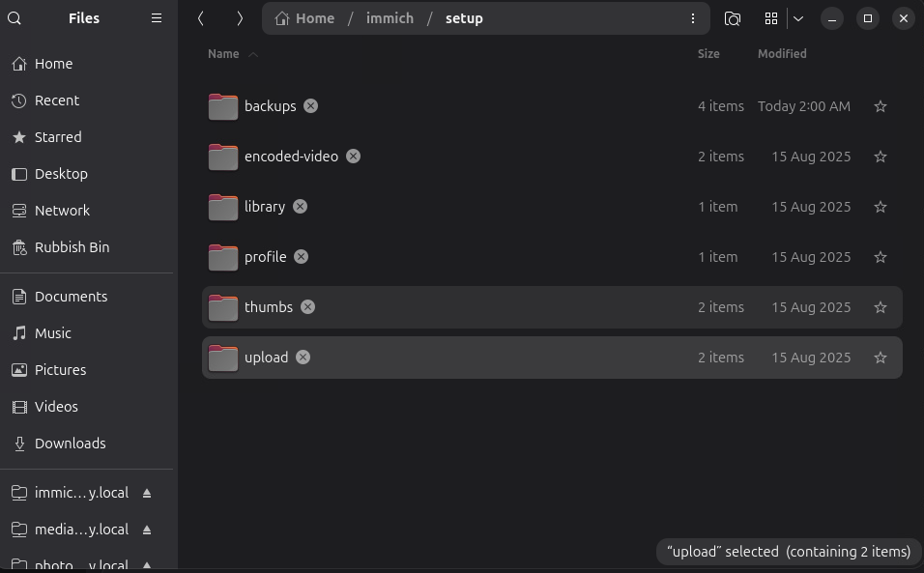
Task: Toggle star on the upload folder
Action: click(x=880, y=358)
